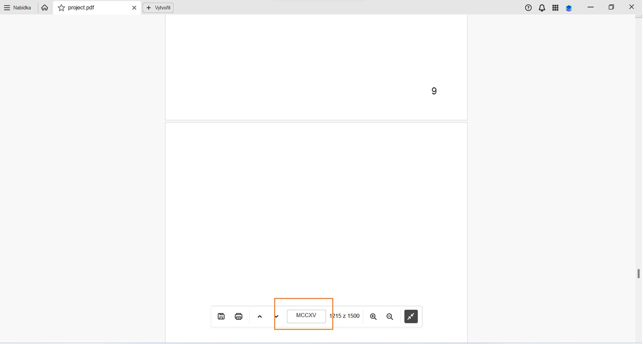Star the project.pdf tab as favorite

point(61,8)
